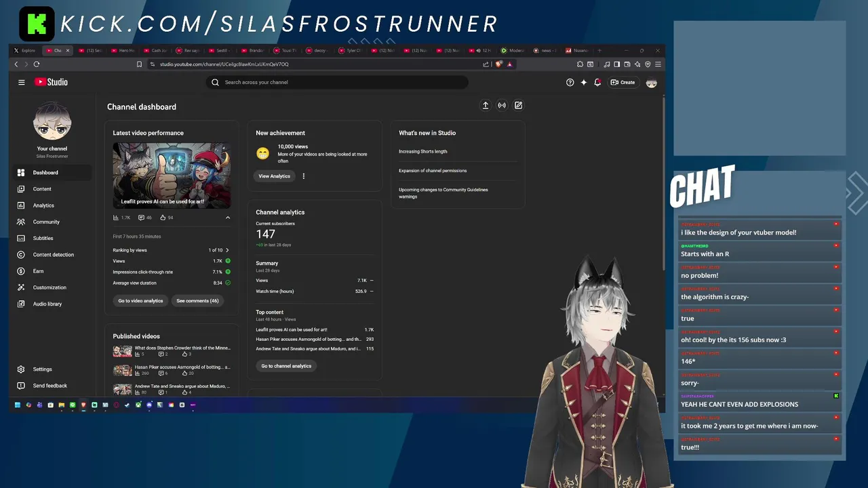Click the create post pencil icon
The width and height of the screenshot is (868, 488).
point(518,105)
